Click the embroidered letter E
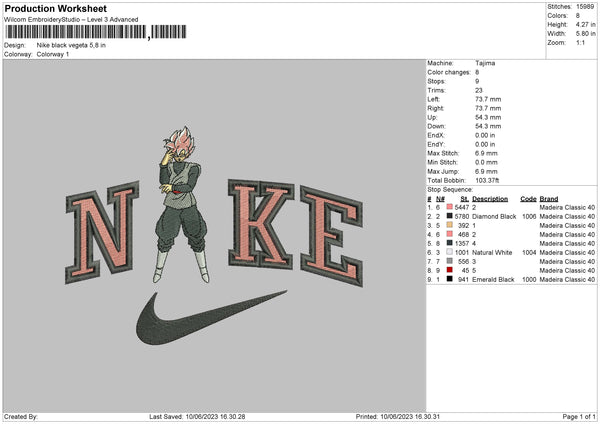Viewport: 600px width, 424px height. [x=332, y=236]
